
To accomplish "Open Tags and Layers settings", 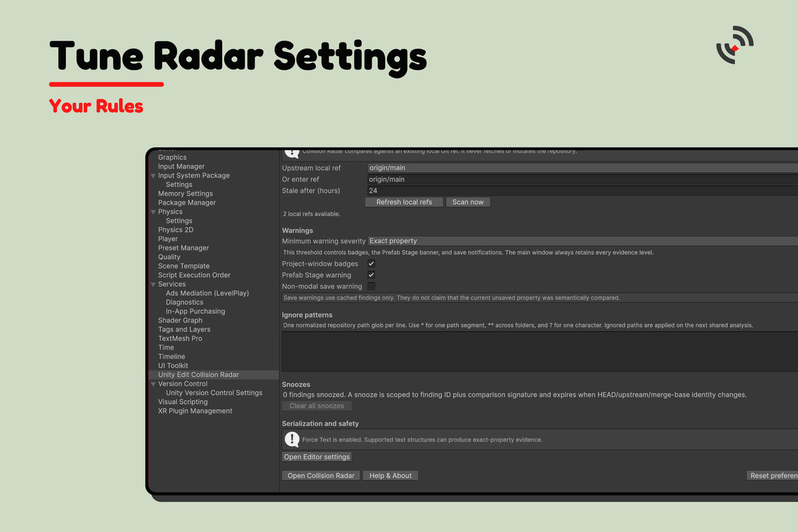I will [184, 329].
